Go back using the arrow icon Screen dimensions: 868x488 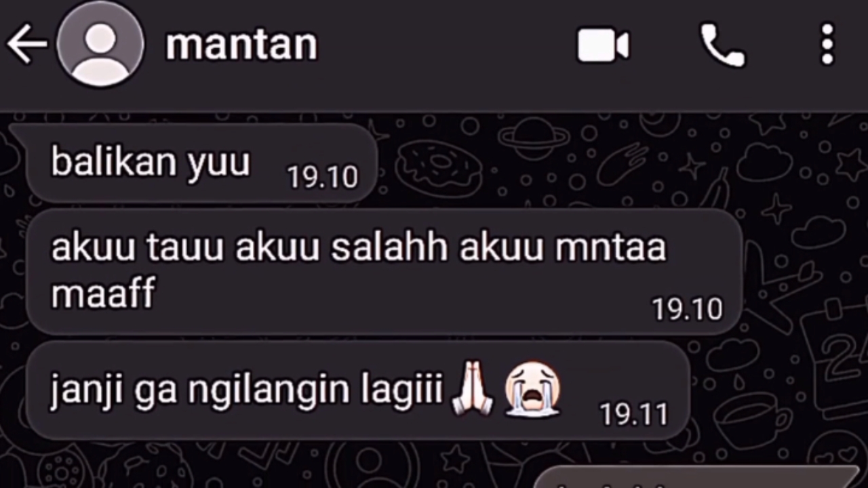pos(27,45)
